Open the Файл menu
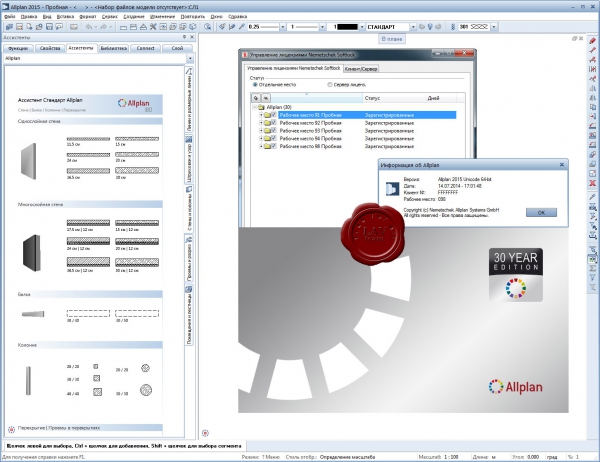 [10, 16]
